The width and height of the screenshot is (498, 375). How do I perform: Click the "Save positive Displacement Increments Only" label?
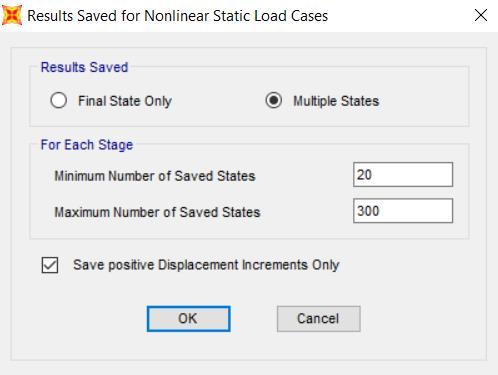[x=206, y=265]
